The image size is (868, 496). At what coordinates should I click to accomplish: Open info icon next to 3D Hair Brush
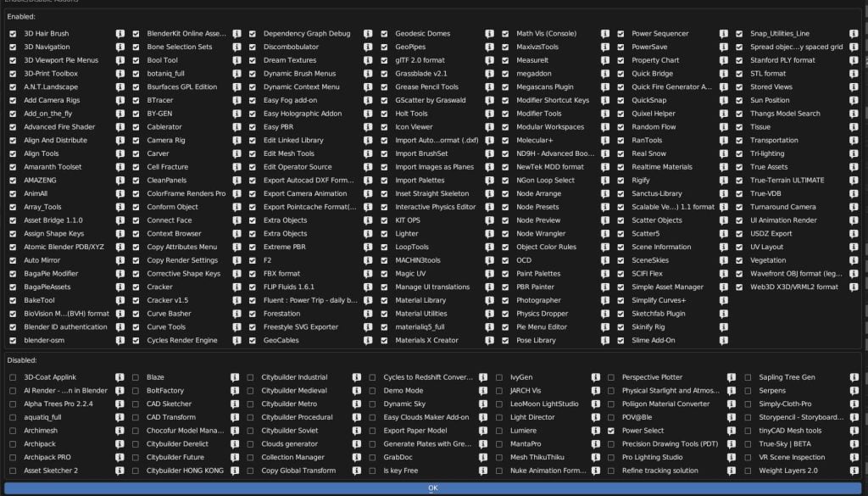pyautogui.click(x=120, y=34)
